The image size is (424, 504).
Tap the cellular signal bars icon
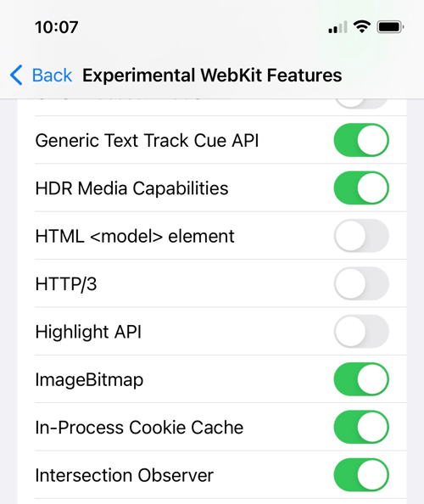pos(338,27)
